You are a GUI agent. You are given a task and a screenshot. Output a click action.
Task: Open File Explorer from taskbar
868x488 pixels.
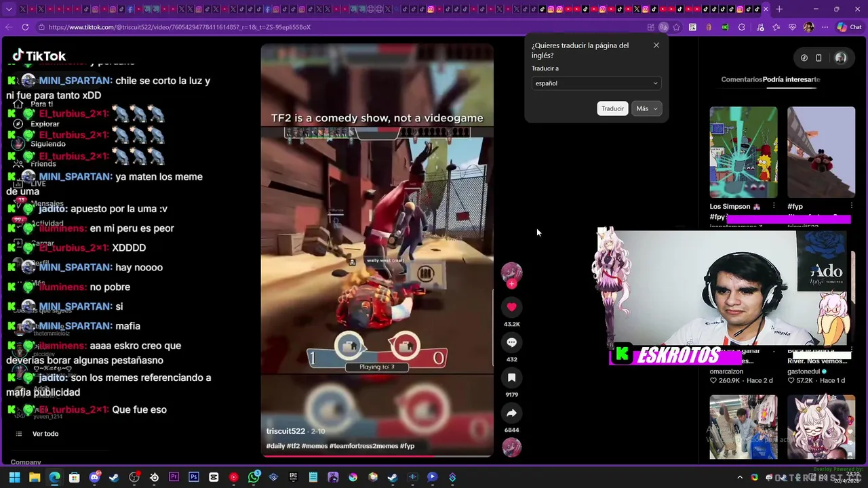(x=35, y=477)
